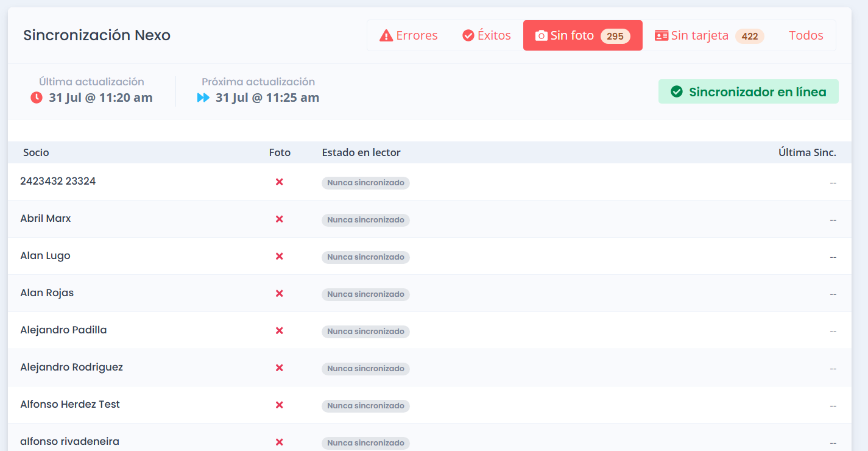Click the missing photo X for Abril Marx
Viewport: 868px width, 451px height.
tap(280, 219)
